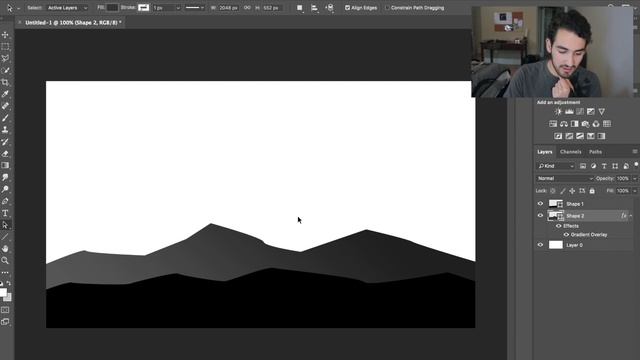Screen dimensions: 640x360
Task: Add a Color Lookup adjustment
Action: 607,124
